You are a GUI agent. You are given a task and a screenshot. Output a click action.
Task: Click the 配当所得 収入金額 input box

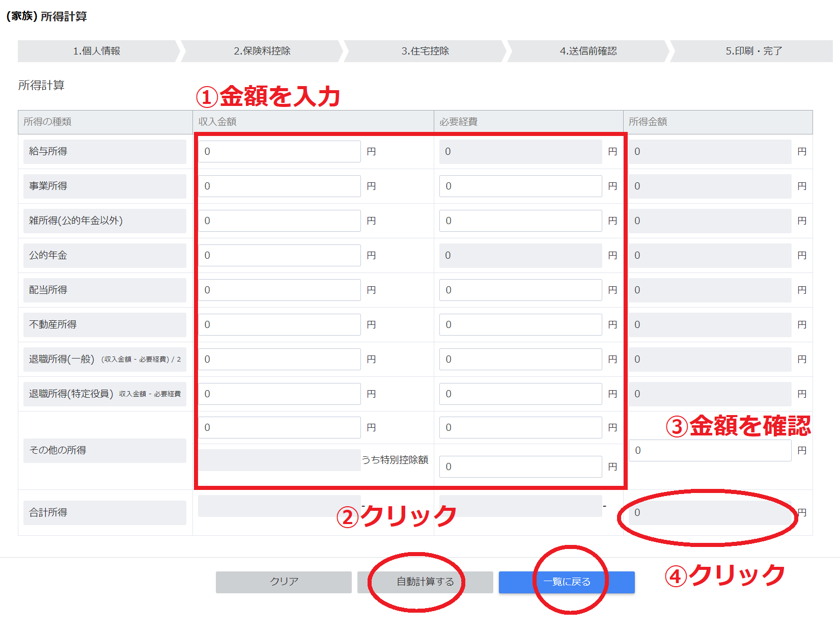click(x=279, y=290)
